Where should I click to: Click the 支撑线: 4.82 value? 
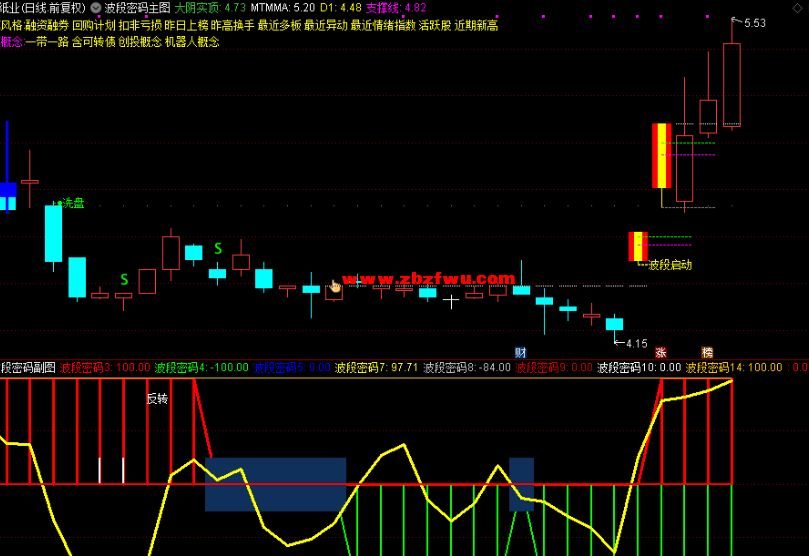tap(396, 8)
